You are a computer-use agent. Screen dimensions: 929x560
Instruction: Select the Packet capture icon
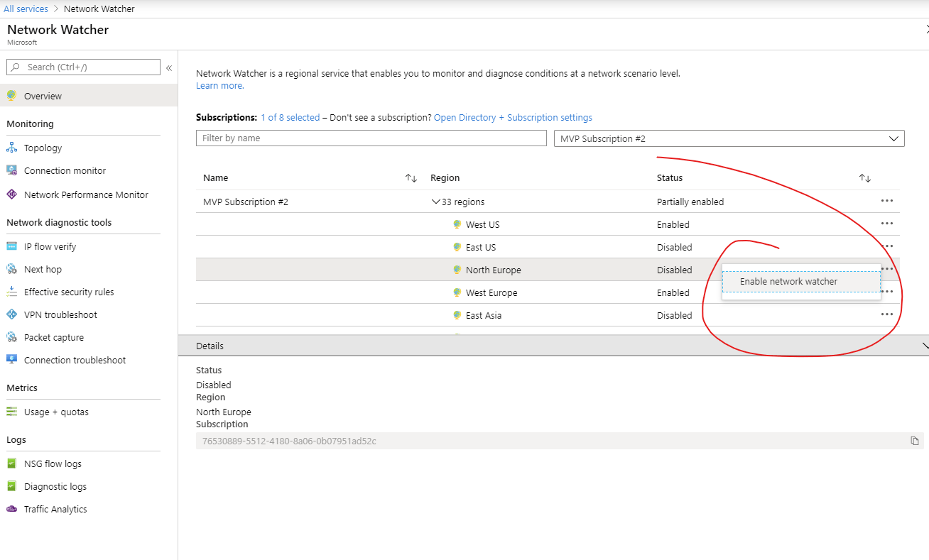click(x=11, y=337)
